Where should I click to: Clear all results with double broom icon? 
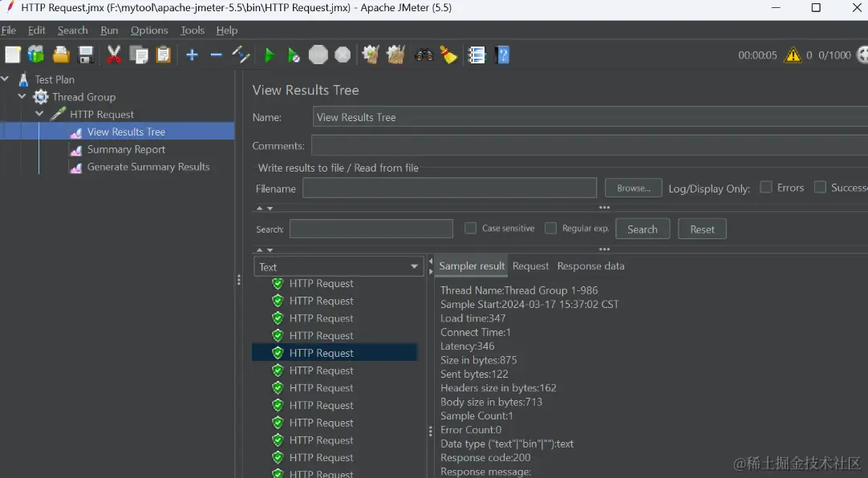tap(395, 55)
